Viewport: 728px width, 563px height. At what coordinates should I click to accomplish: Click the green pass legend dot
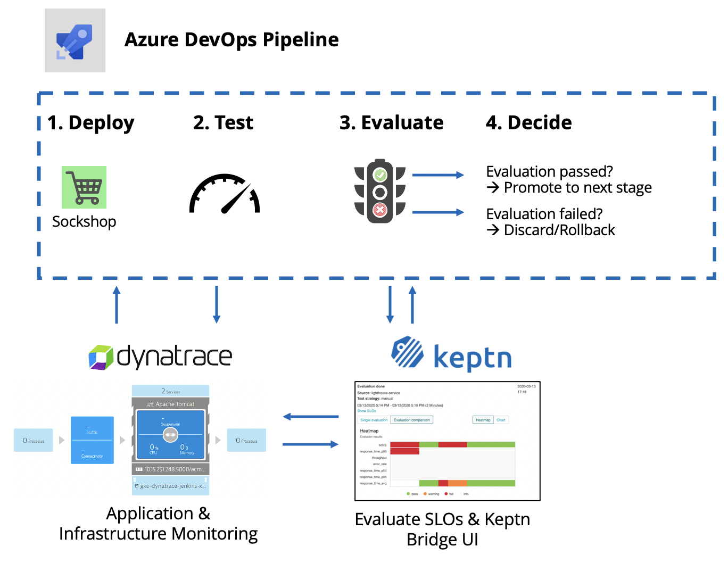[x=408, y=494]
